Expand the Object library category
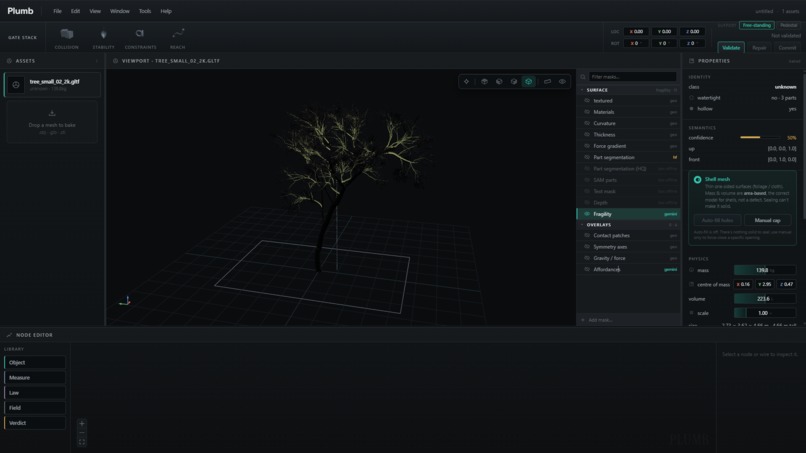 click(35, 363)
